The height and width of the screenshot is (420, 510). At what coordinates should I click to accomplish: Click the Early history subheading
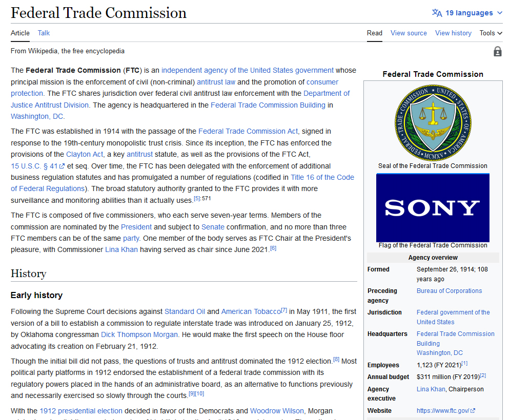tap(36, 295)
